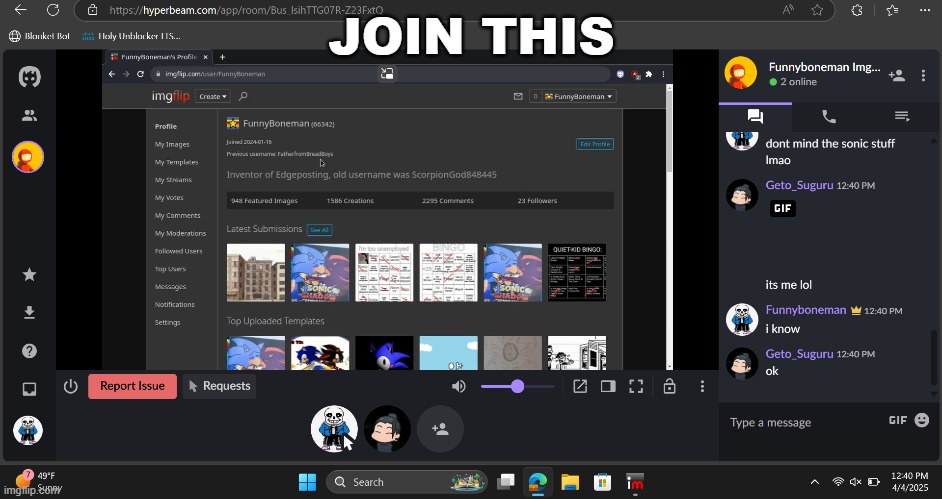Refresh the Edge browser page
The width and height of the screenshot is (942, 499).
(53, 10)
